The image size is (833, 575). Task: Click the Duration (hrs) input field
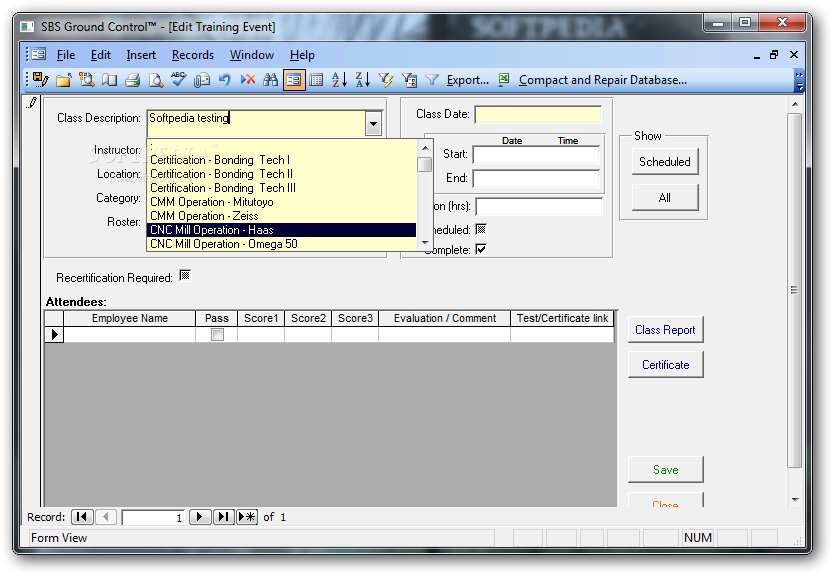tap(539, 206)
